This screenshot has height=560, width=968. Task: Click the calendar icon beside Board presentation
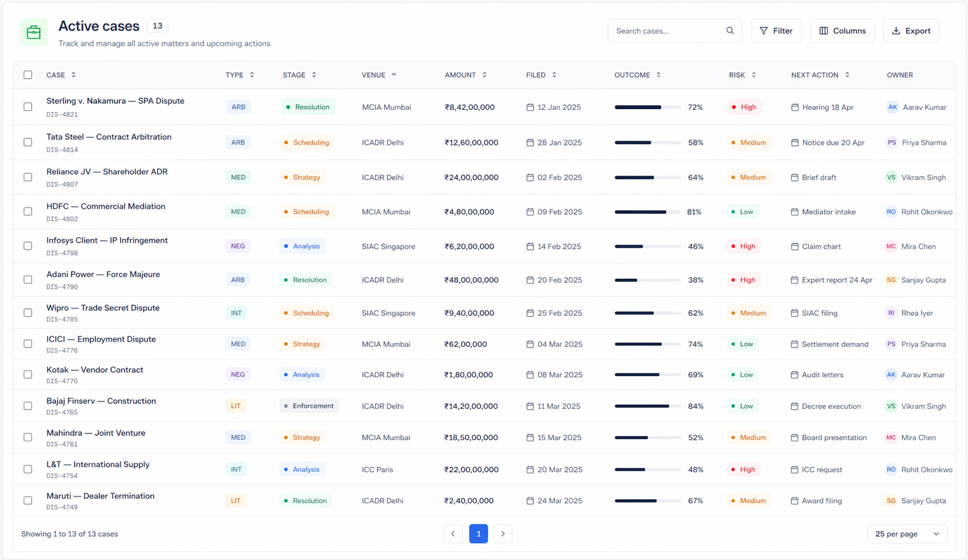pyautogui.click(x=795, y=437)
